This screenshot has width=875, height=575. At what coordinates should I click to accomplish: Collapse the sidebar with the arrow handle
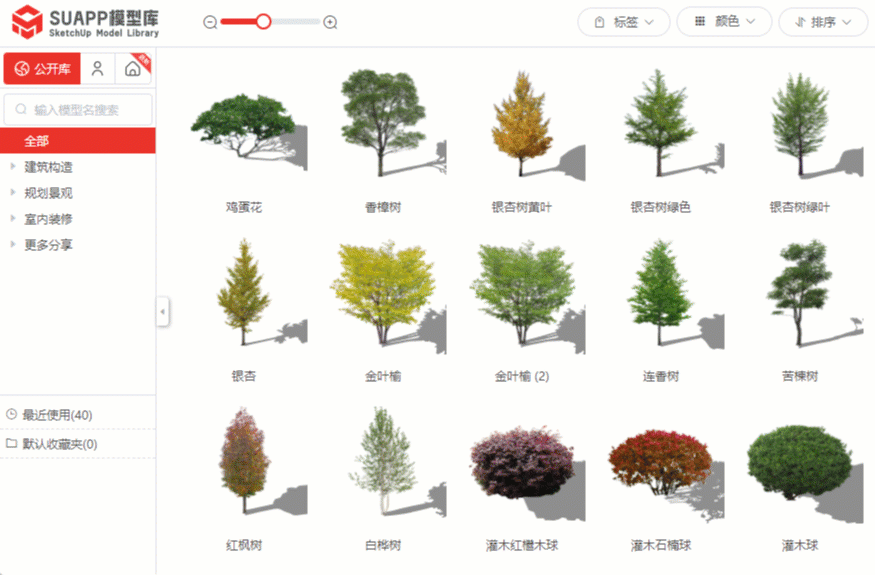click(x=162, y=312)
